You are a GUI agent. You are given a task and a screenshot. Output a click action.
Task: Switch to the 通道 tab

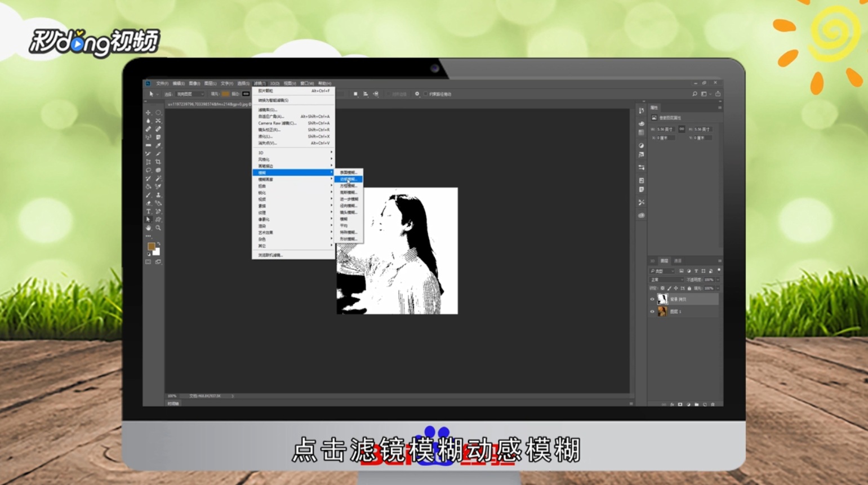pos(678,261)
